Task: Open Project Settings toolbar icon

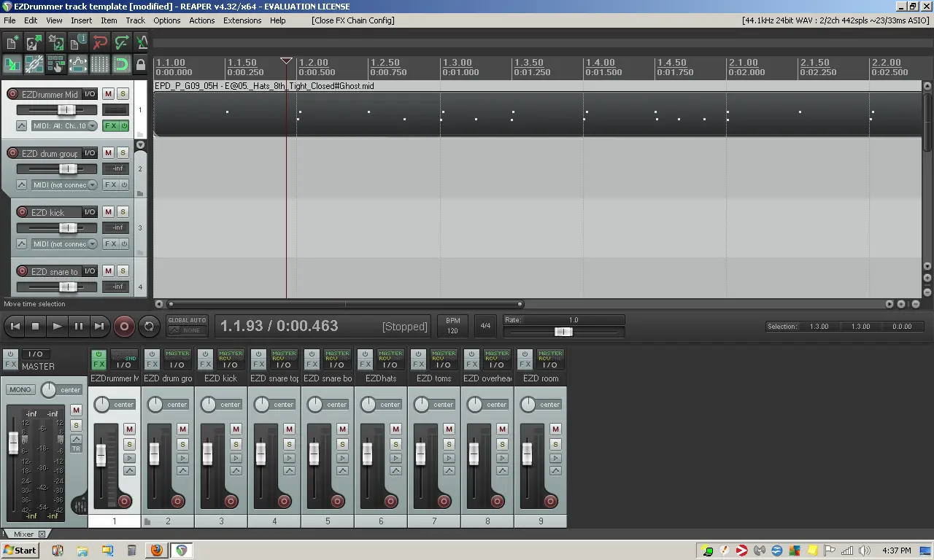Action: point(77,42)
